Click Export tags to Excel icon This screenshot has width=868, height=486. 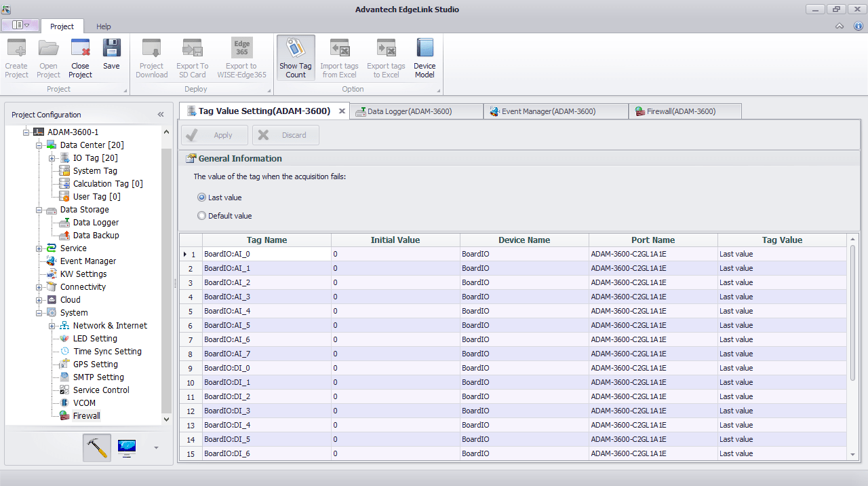pos(386,49)
